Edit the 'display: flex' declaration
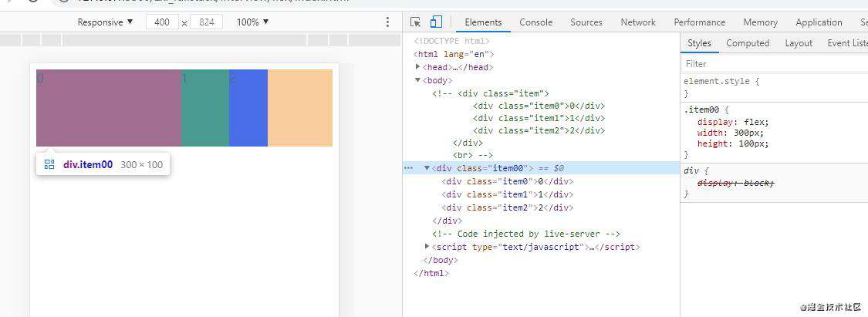This screenshot has height=317, width=868. tap(733, 122)
